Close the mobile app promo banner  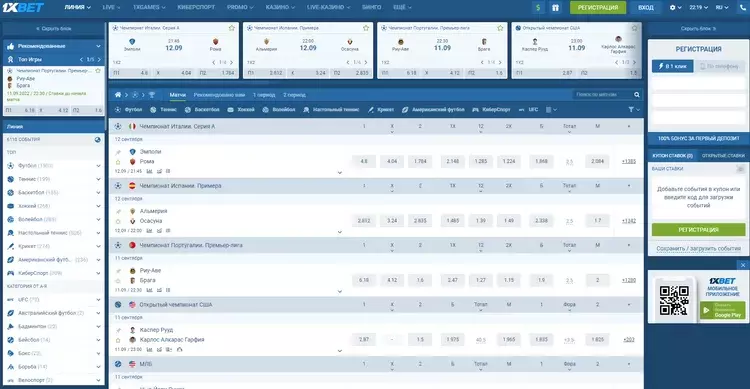click(743, 265)
